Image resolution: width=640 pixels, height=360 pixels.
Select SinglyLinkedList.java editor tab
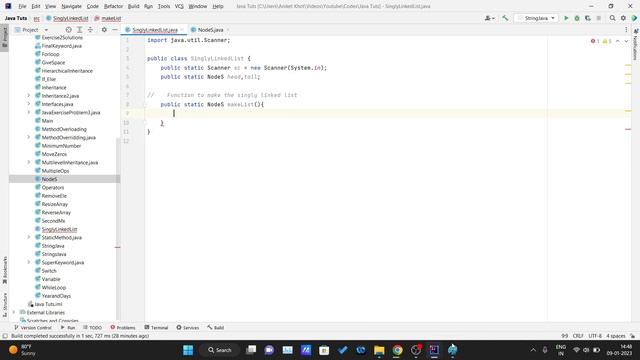pos(155,30)
